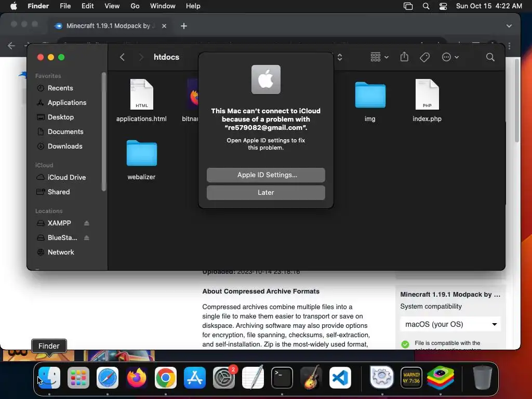Launch Safari from the Dock
The height and width of the screenshot is (399, 532).
(x=108, y=378)
